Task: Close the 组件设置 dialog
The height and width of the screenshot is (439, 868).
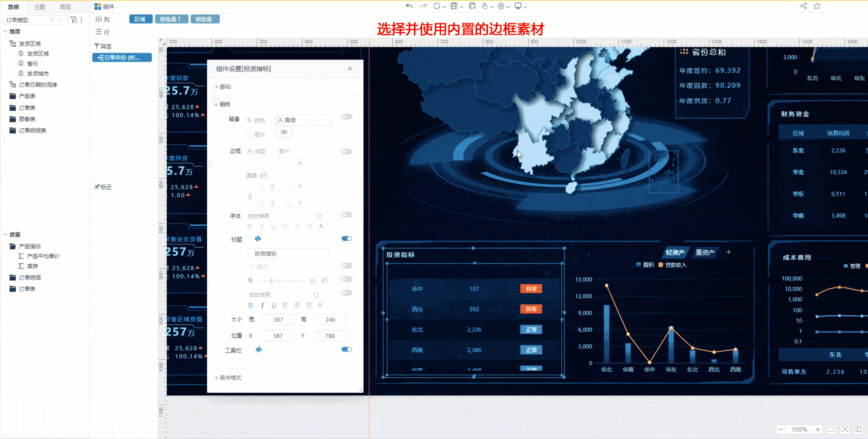Action: point(350,68)
